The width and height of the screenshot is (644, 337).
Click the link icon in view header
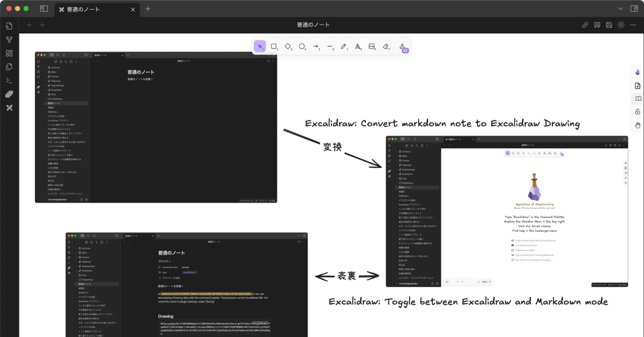point(586,25)
